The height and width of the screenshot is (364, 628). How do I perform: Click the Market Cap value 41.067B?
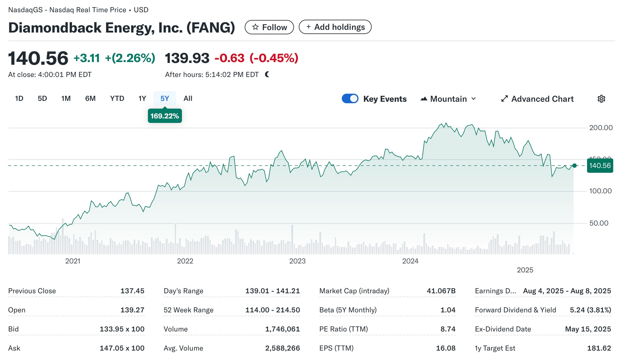pyautogui.click(x=441, y=291)
